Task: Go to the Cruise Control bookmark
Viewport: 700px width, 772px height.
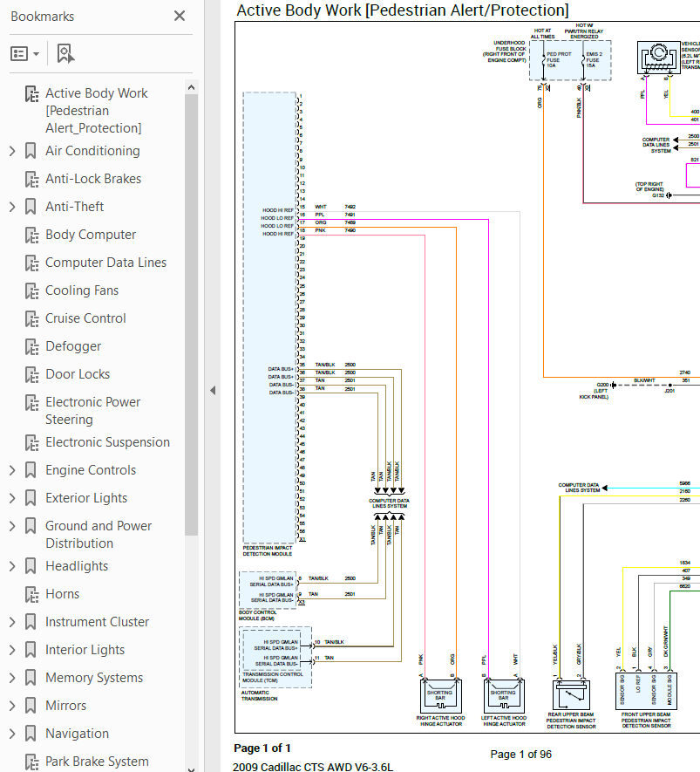Action: click(x=85, y=318)
